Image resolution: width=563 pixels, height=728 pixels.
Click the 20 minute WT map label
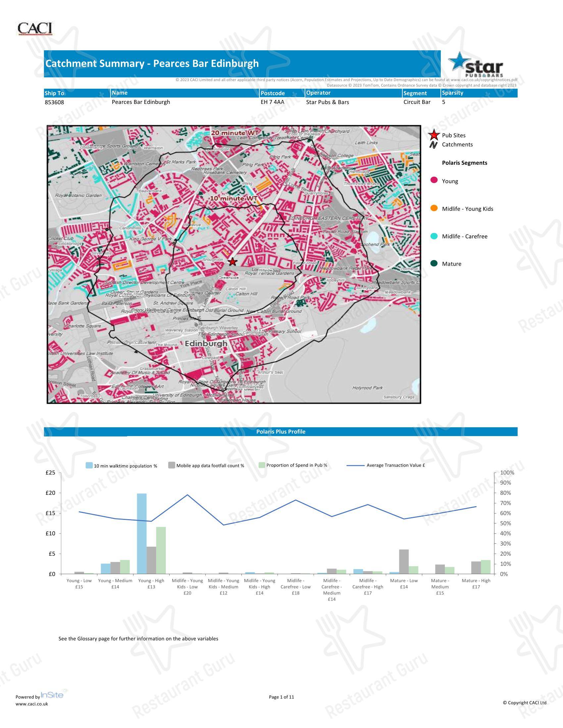pyautogui.click(x=235, y=133)
